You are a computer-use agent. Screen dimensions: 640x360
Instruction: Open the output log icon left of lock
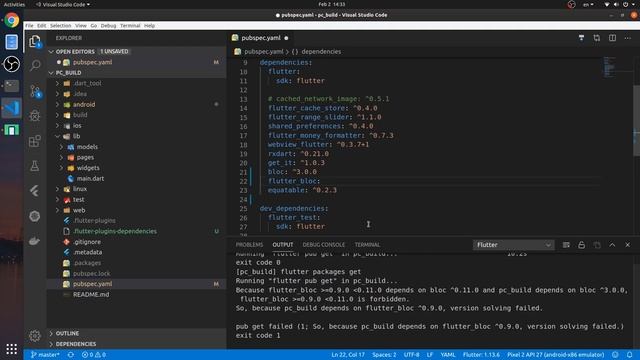[x=566, y=245]
